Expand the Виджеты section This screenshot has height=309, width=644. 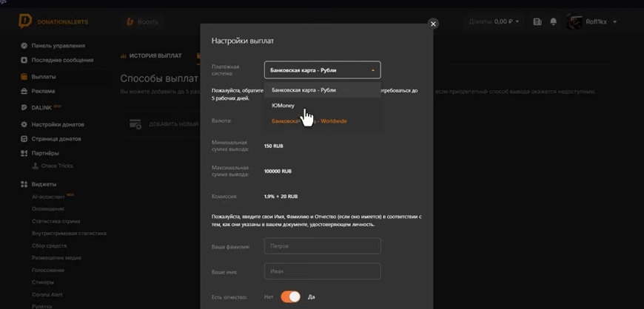(x=44, y=184)
